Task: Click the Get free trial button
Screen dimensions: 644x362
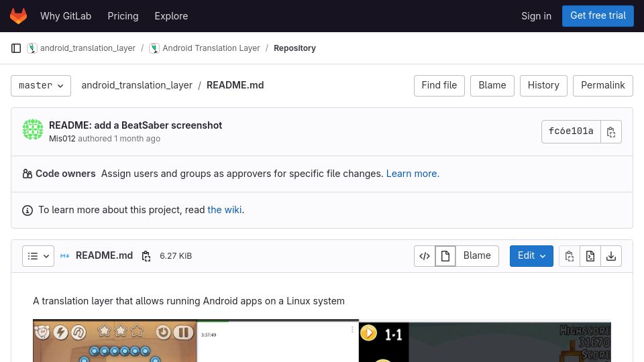Action: 598,15
